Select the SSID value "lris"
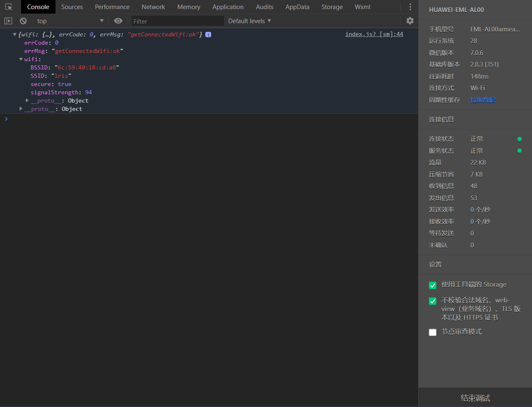 (61, 76)
